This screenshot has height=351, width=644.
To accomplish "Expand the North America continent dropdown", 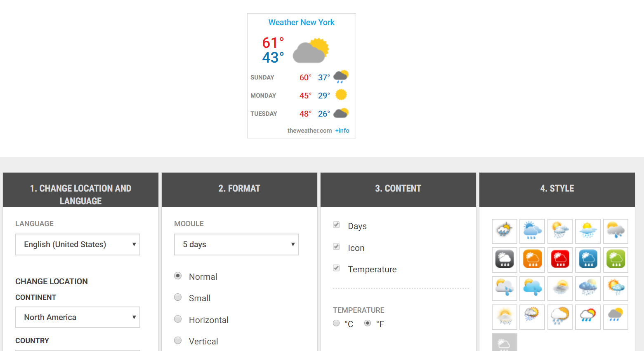I will [78, 317].
